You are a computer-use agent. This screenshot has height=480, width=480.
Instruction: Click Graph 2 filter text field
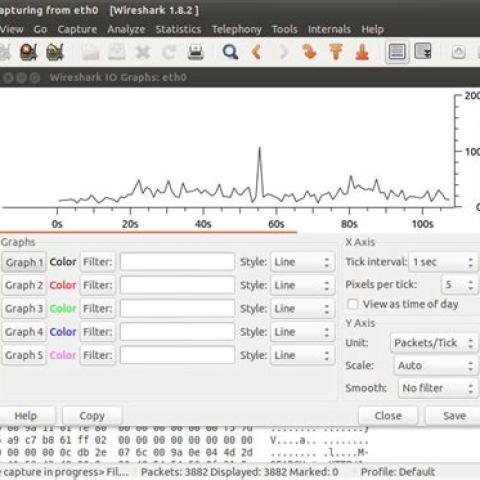pos(177,285)
